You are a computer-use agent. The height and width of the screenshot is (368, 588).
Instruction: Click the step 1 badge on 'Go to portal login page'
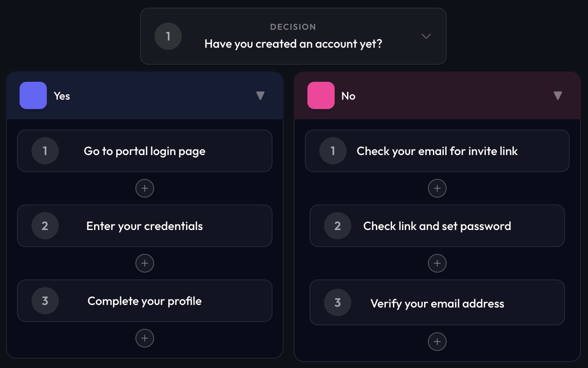[x=45, y=151]
